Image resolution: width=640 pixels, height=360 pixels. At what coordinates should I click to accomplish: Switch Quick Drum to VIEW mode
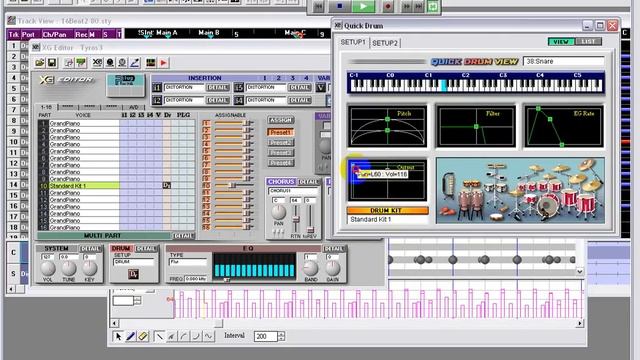561,42
